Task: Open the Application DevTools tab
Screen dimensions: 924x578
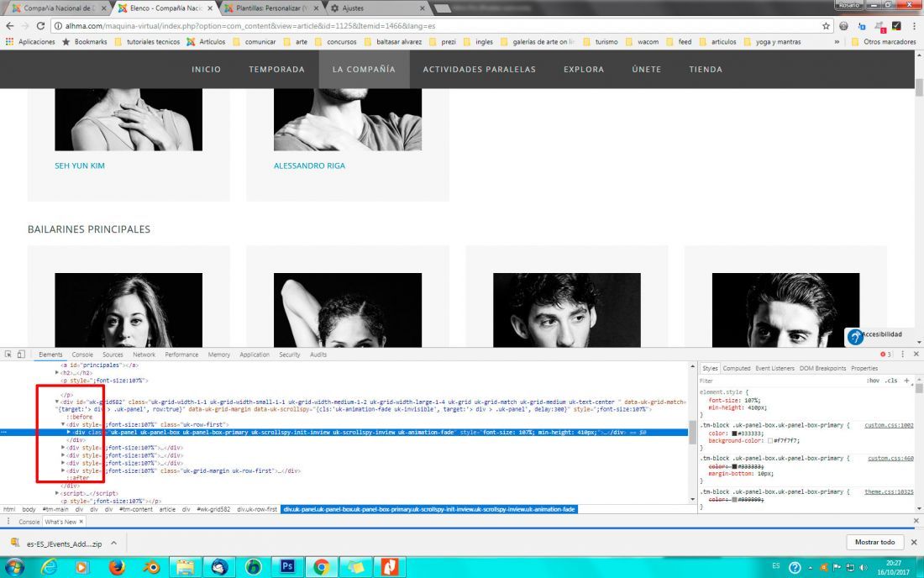Action: pos(255,355)
